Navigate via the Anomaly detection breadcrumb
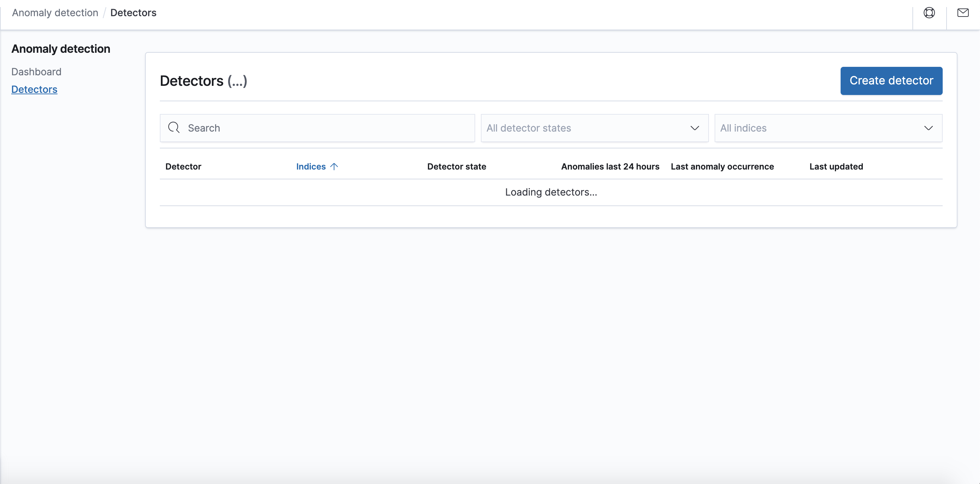Image resolution: width=980 pixels, height=484 pixels. pos(55,13)
